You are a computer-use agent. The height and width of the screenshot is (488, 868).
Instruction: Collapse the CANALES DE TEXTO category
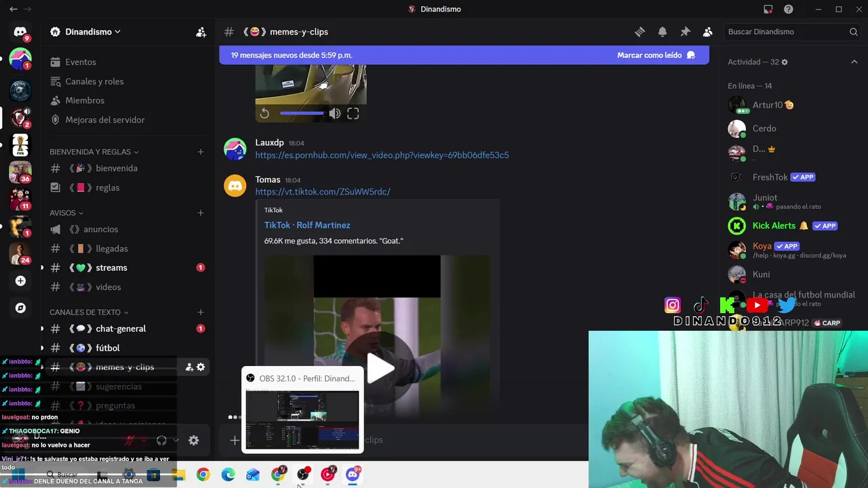(89, 312)
